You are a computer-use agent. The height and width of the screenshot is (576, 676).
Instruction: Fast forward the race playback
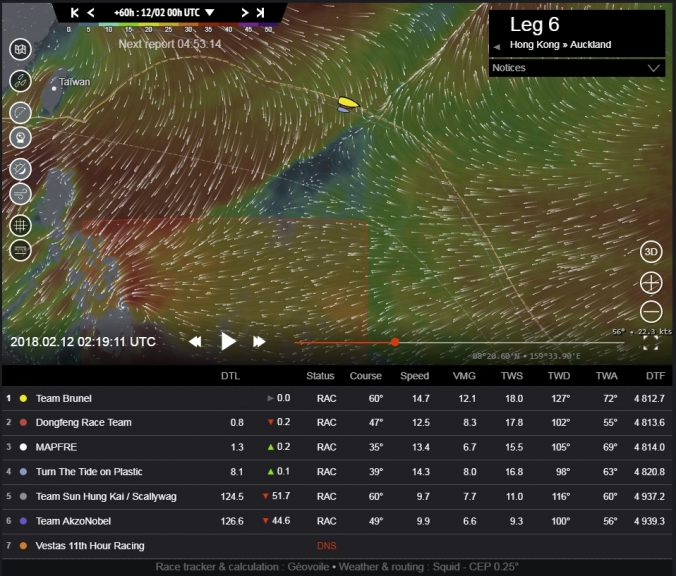click(259, 342)
